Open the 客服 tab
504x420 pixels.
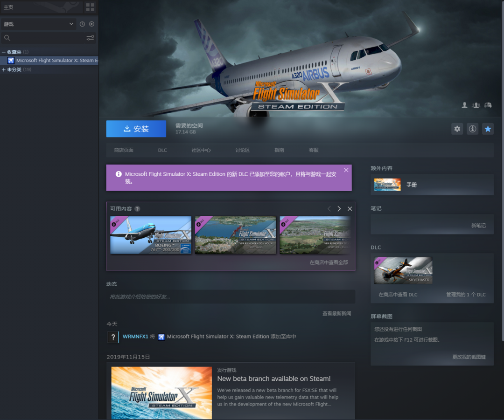(x=314, y=150)
